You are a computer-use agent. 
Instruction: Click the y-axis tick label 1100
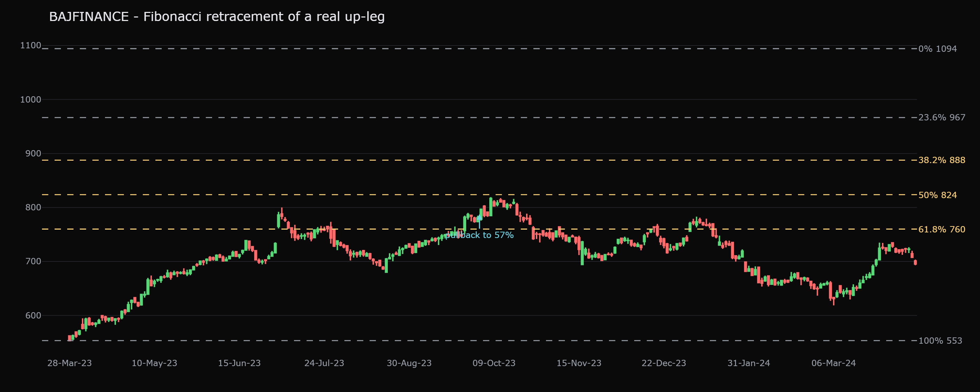(x=30, y=45)
